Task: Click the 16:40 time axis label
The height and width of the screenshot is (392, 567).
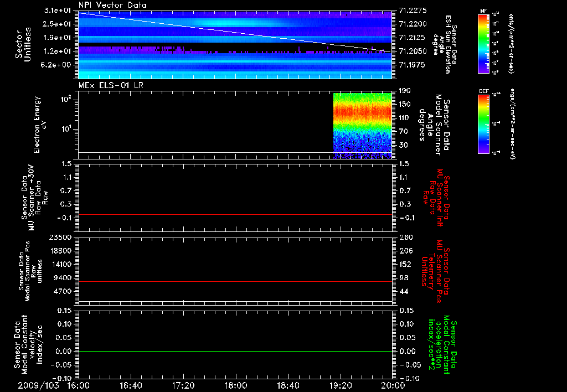Action: (x=131, y=385)
